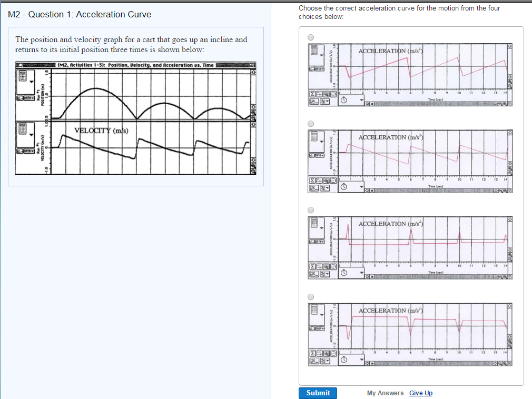Click the M2 Question 1 Acceleration Curve heading

click(x=80, y=15)
